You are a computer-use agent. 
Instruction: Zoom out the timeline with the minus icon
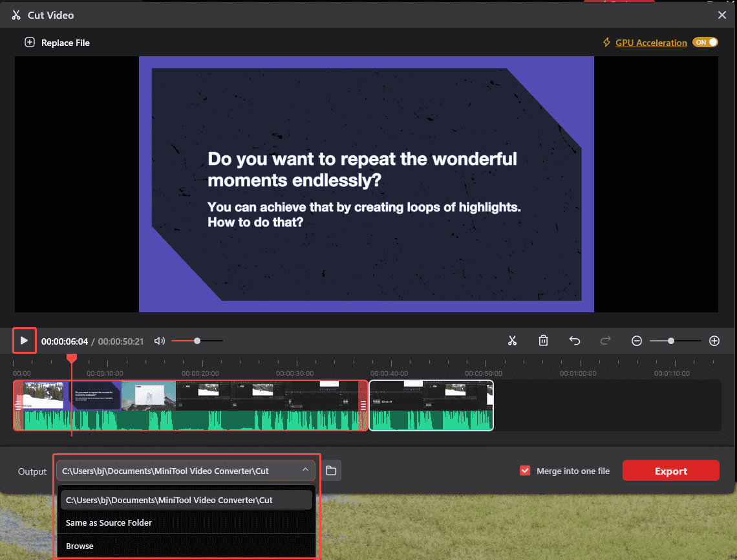point(636,341)
